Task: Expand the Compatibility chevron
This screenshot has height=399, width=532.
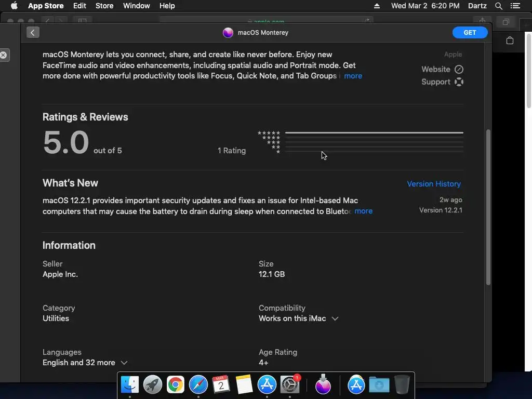Action: click(335, 318)
